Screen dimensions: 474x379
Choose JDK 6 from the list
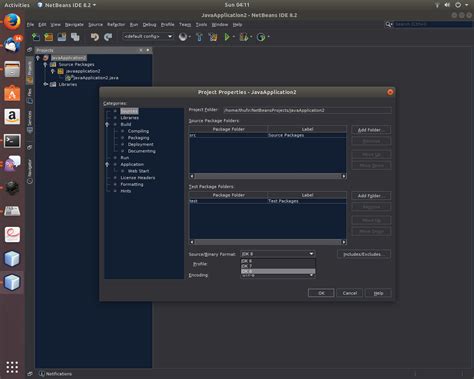(x=278, y=261)
